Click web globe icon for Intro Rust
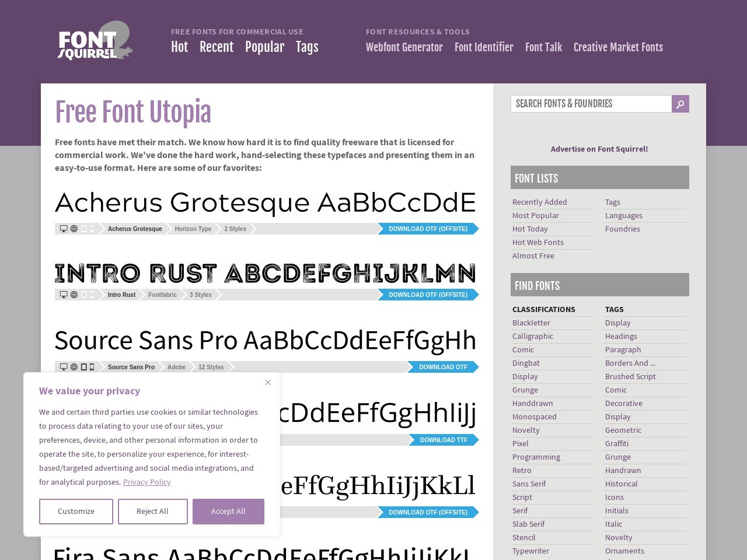Viewport: 747px width, 560px height. pos(74,295)
